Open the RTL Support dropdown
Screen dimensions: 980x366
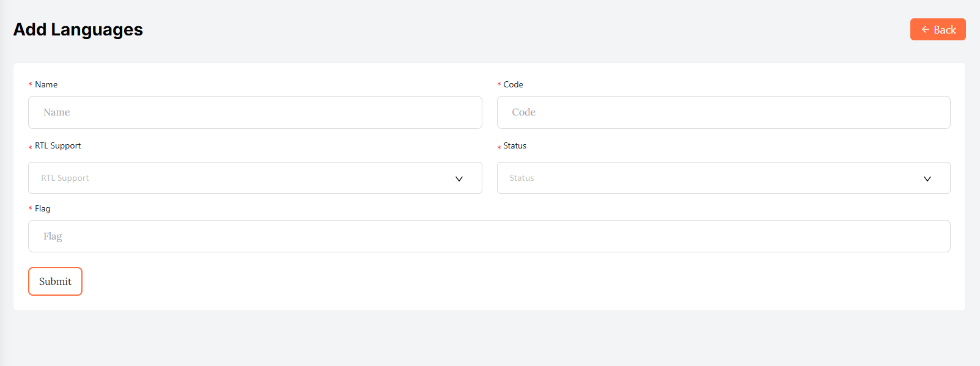pos(245,178)
